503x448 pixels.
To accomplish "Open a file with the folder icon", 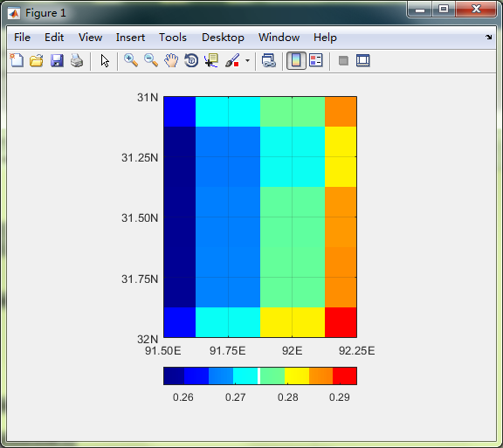I will [x=37, y=60].
